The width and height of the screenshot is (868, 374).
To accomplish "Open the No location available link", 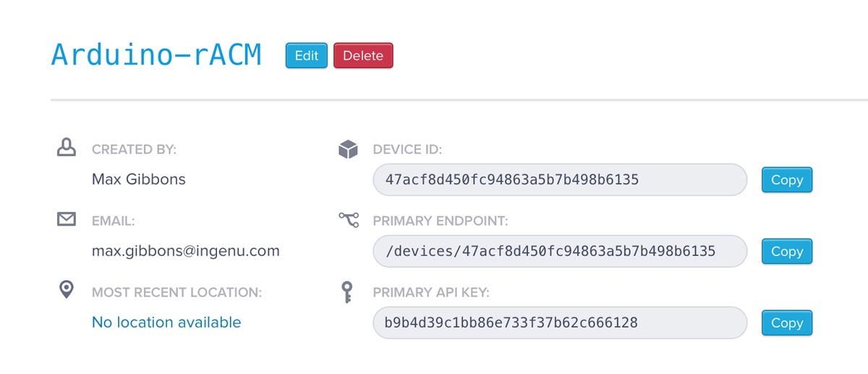I will (166, 323).
